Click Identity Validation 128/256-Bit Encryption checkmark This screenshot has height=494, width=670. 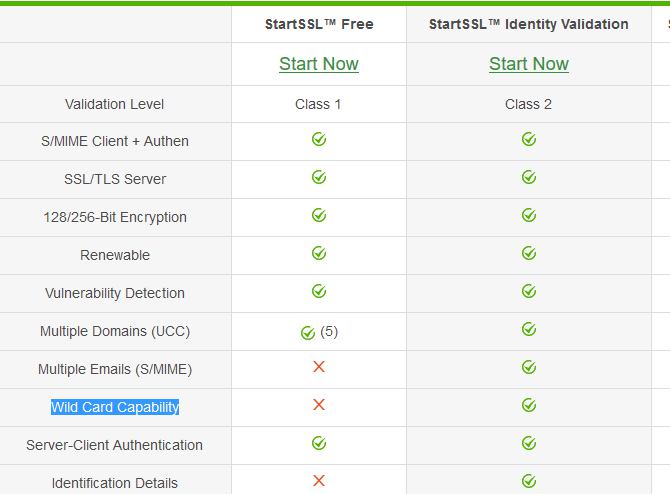pos(529,216)
